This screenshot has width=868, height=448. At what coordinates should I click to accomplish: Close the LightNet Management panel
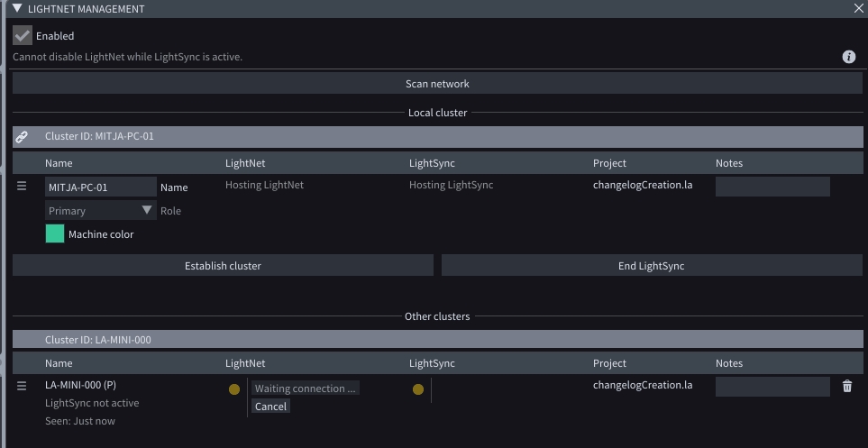pyautogui.click(x=858, y=8)
